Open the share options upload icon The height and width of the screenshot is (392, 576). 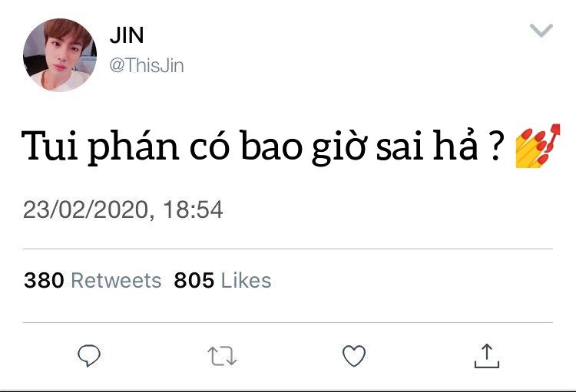pos(487,356)
